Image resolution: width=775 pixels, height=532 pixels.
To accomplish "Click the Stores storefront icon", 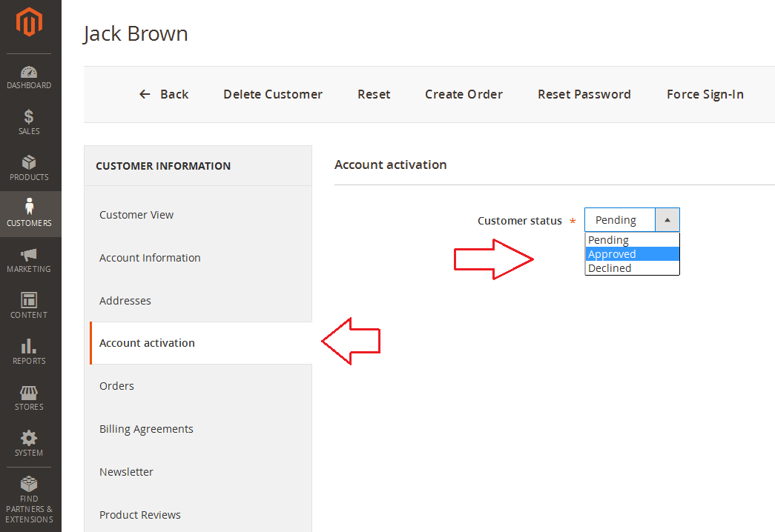I will tap(29, 394).
